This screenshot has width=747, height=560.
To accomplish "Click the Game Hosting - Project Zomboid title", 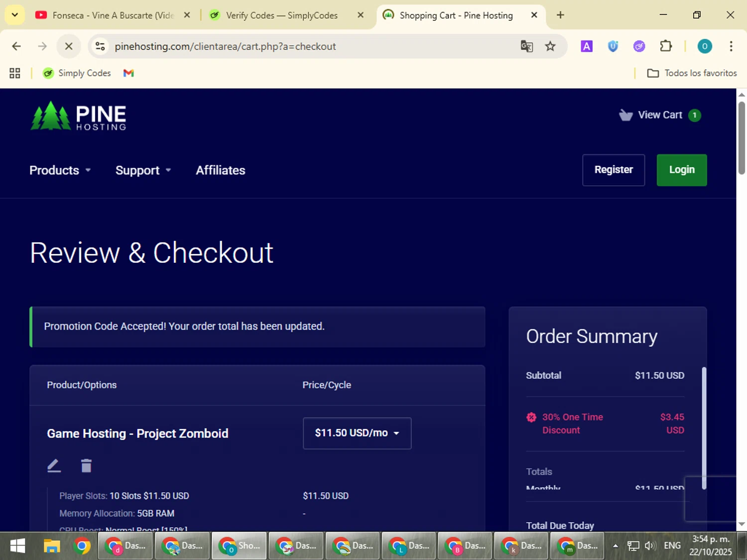I will point(137,434).
